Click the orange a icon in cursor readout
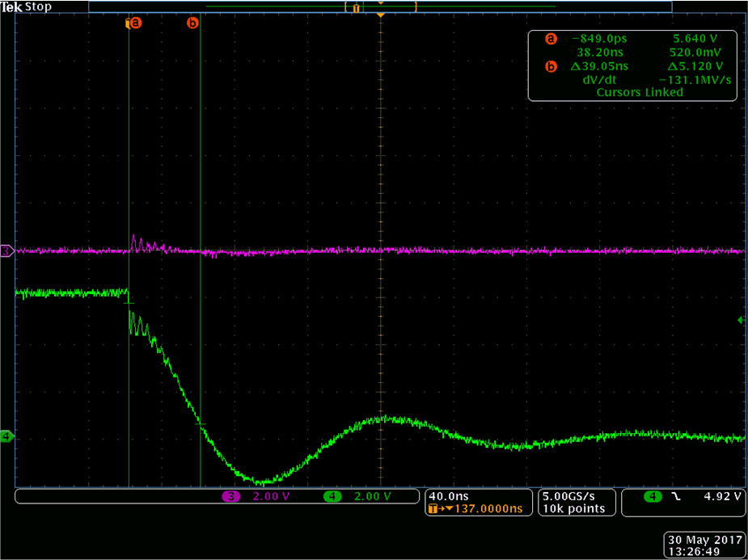 click(551, 39)
